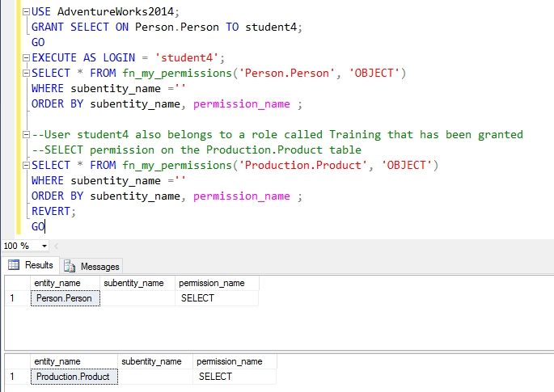The width and height of the screenshot is (554, 392).
Task: Select the Production.Product result cell
Action: tap(73, 377)
